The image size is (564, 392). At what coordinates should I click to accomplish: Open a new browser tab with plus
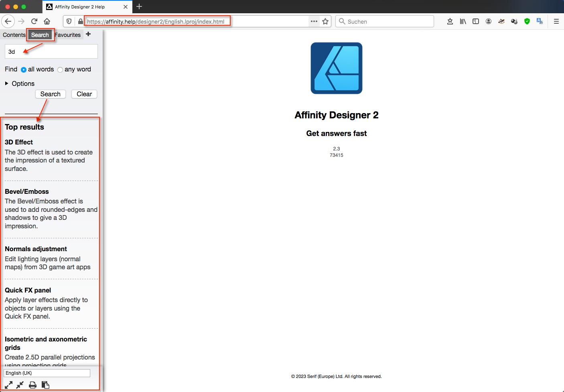coord(139,6)
